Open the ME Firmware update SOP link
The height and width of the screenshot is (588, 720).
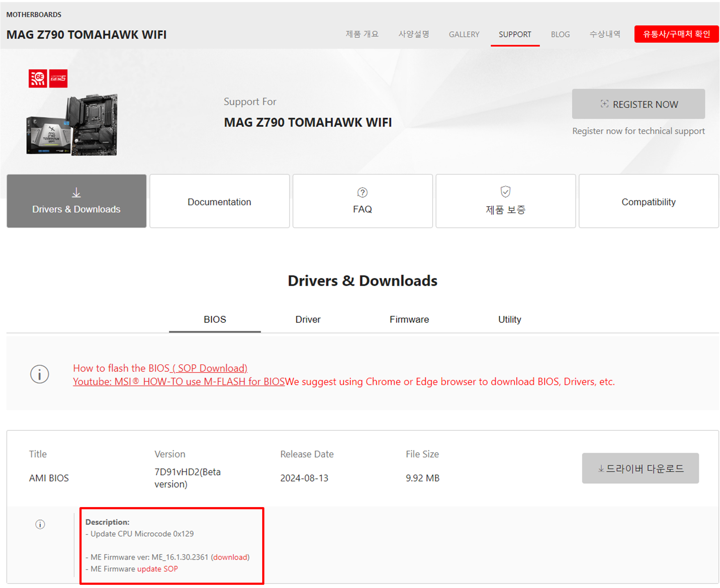coord(157,569)
